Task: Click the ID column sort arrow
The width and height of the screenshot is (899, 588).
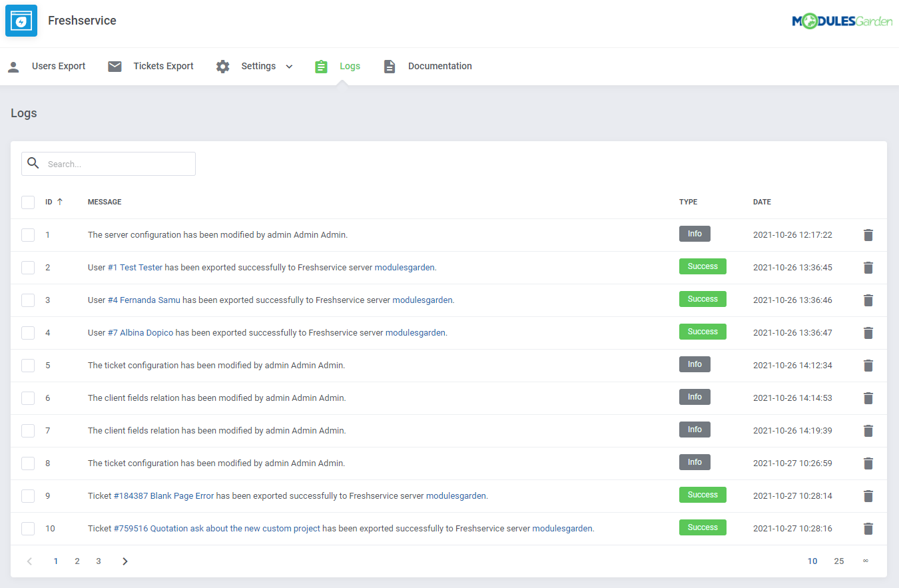Action: pyautogui.click(x=60, y=202)
